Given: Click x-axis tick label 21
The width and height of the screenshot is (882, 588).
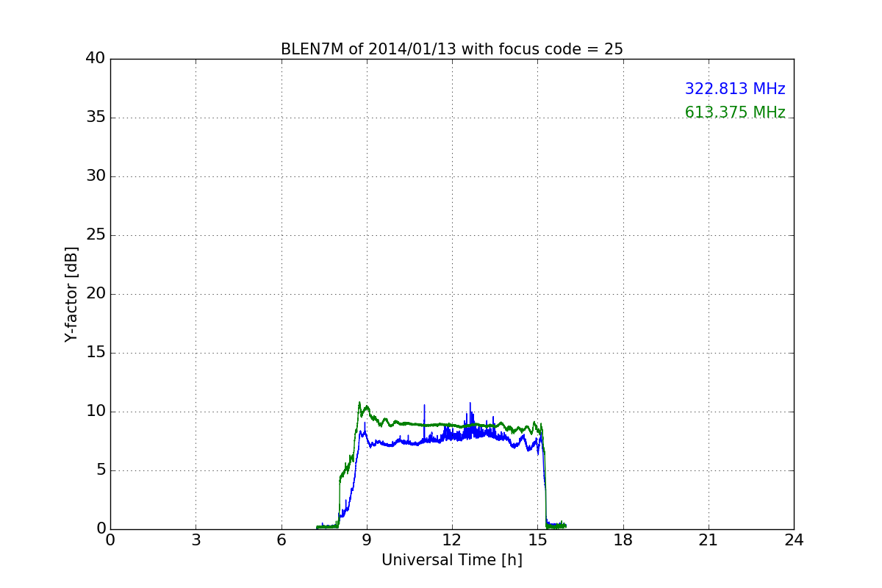Looking at the screenshot, I should pos(709,540).
